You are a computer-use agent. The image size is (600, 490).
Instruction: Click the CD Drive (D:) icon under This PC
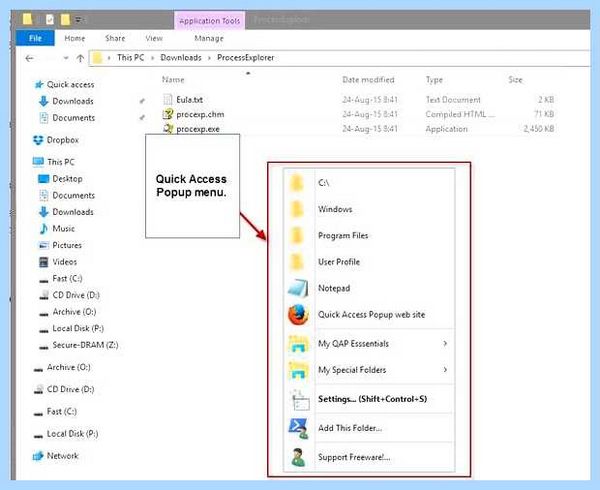tap(44, 295)
